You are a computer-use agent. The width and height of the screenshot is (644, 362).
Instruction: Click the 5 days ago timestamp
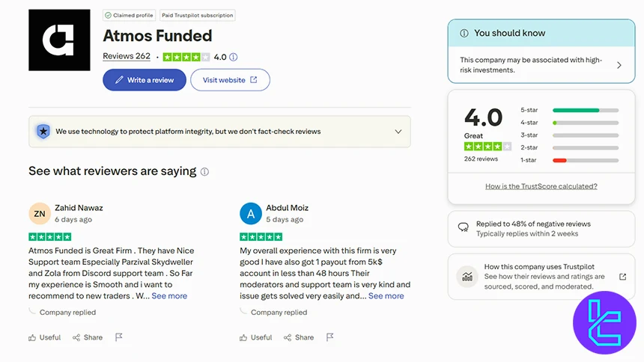click(x=285, y=220)
